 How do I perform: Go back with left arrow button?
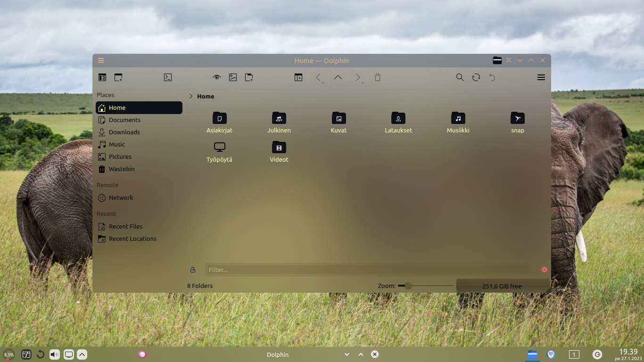pyautogui.click(x=318, y=77)
